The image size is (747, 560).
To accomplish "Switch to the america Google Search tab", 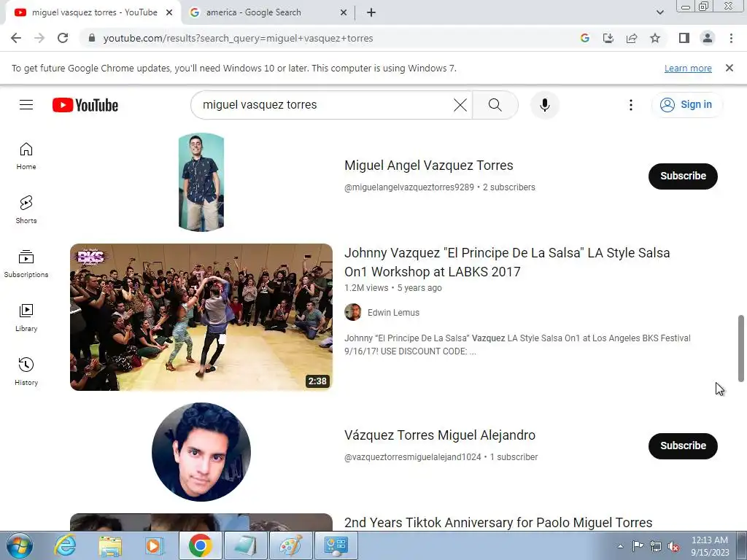I will click(267, 13).
